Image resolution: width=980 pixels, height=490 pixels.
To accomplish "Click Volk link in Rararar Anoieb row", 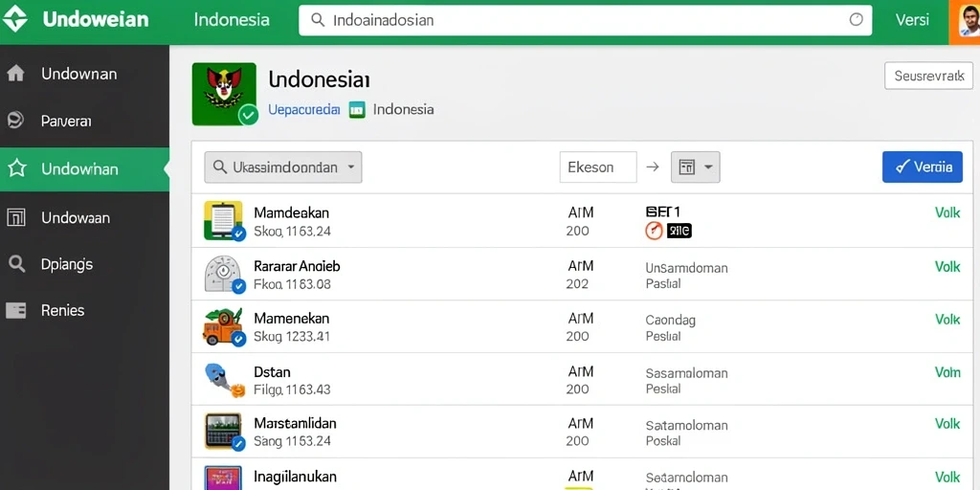I will [947, 266].
